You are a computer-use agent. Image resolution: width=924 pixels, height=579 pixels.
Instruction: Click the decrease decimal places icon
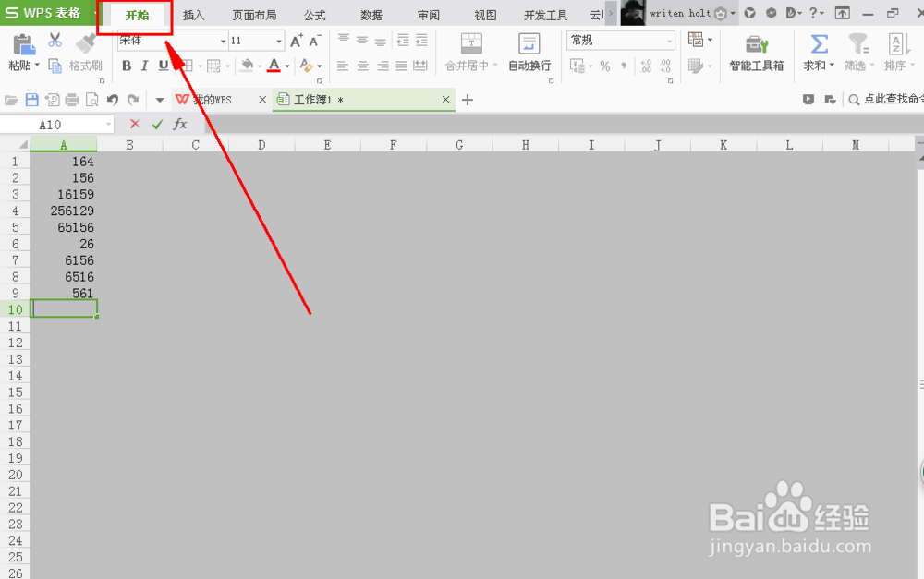(x=665, y=66)
